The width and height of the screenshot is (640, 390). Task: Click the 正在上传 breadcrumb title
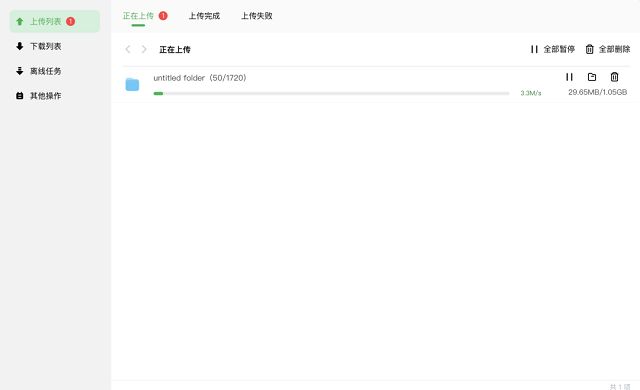point(175,49)
